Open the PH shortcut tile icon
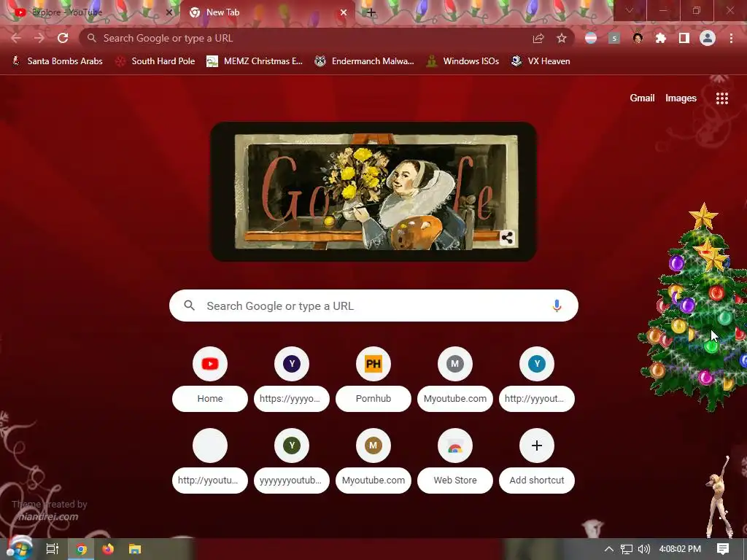This screenshot has height=560, width=747. pos(373,364)
